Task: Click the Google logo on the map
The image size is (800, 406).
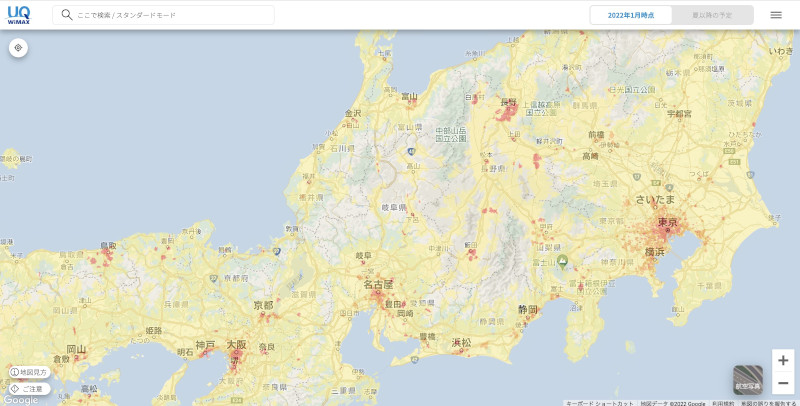Action: coord(19,400)
